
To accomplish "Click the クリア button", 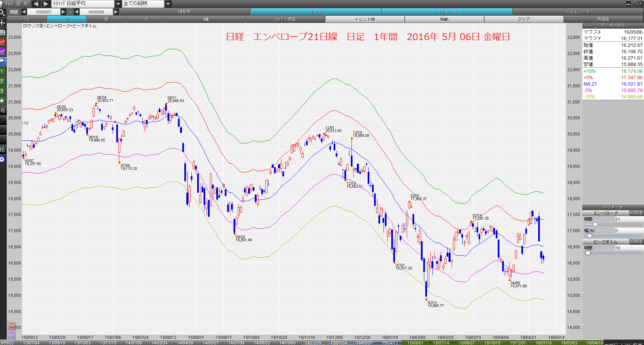I will [524, 19].
